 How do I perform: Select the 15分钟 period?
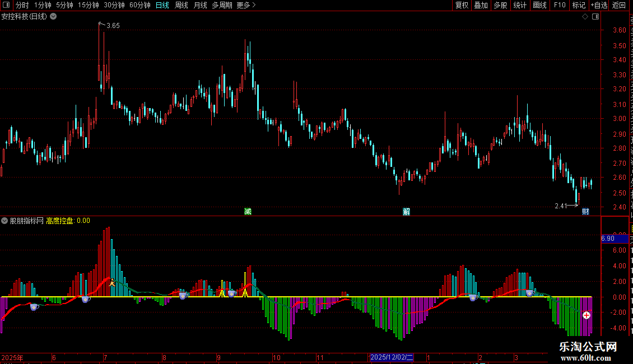(89, 5)
